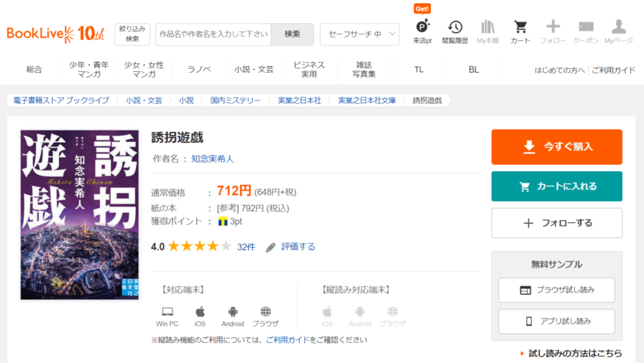Screen dimensions: 644x363
Task: Open the 来店pt points icon
Action: coord(422,28)
